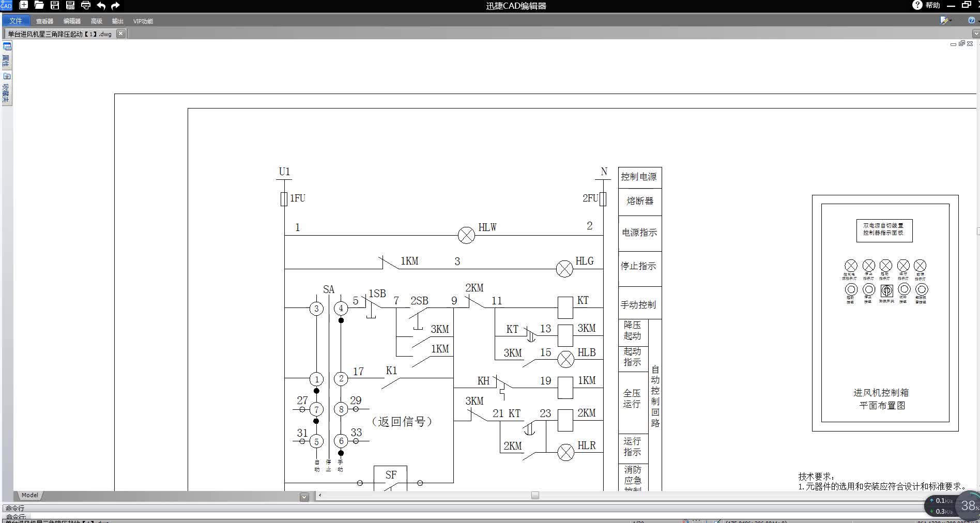Open the 帮助 help button in title bar
The image size is (980, 523).
(927, 5)
